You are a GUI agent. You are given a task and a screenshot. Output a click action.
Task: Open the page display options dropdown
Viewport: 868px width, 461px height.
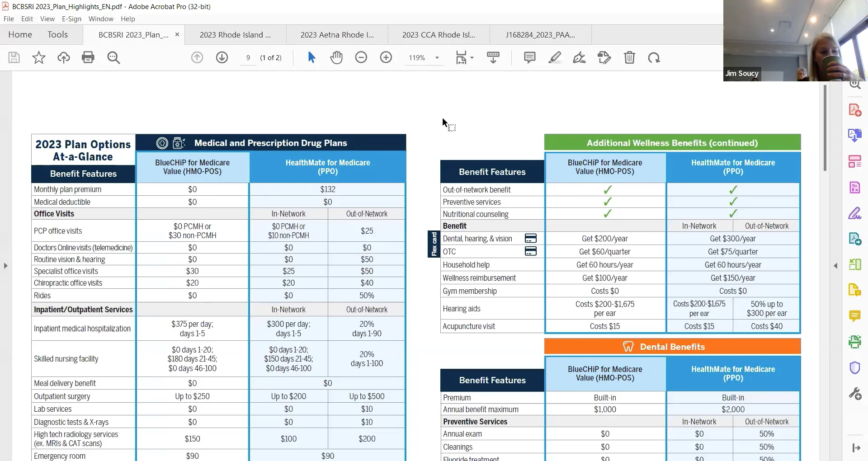[472, 57]
